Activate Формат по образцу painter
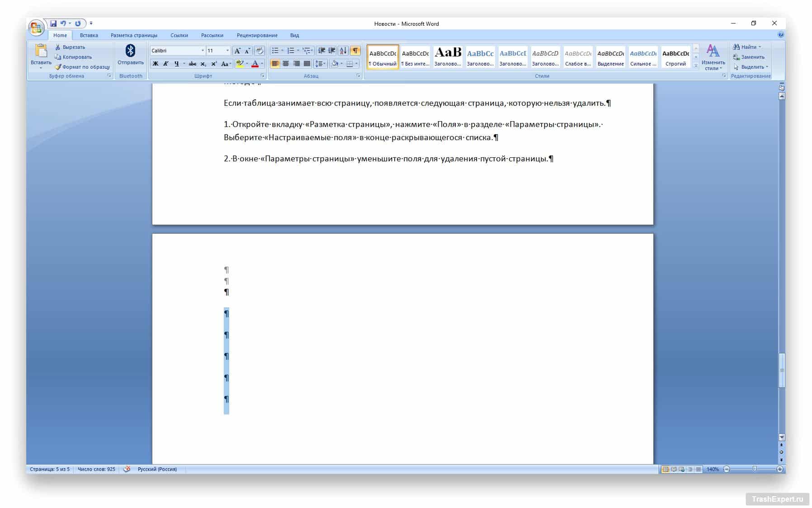 [82, 67]
